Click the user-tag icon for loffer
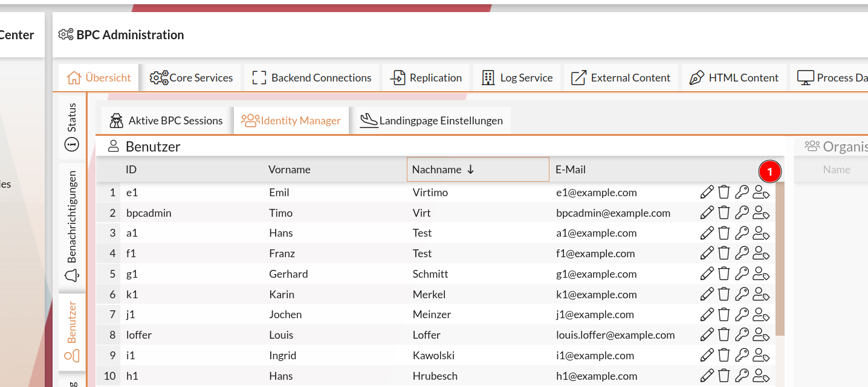 (x=761, y=335)
